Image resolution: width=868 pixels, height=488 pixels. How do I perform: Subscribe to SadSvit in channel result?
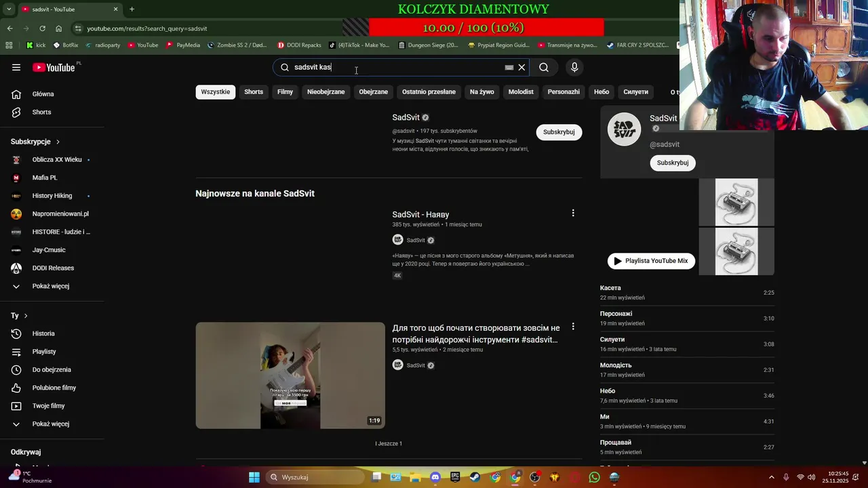coord(559,132)
